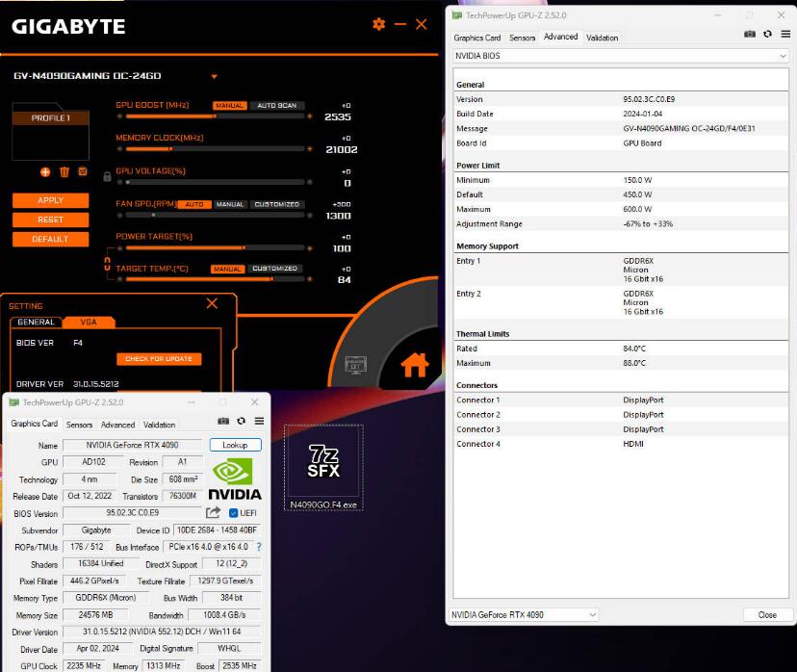This screenshot has height=672, width=797.
Task: Set Target Temp mode to Customized
Action: (x=275, y=269)
